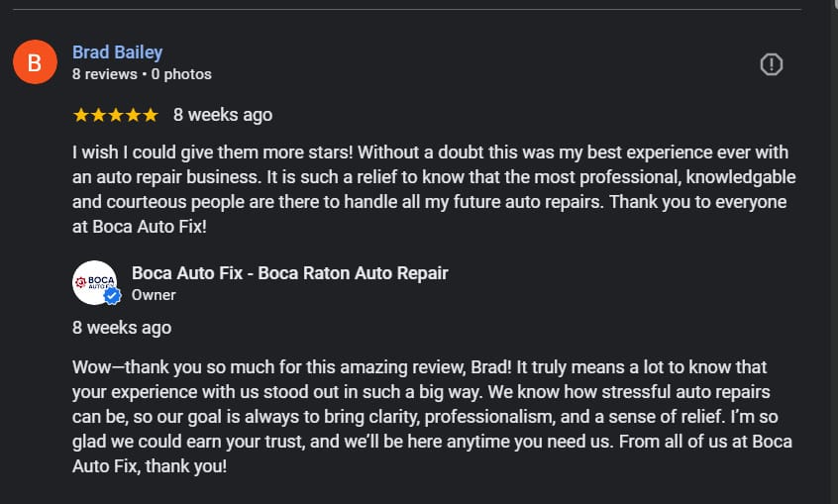Click the blue verified badge on the owner logo
This screenshot has height=504, width=838.
coord(112,296)
